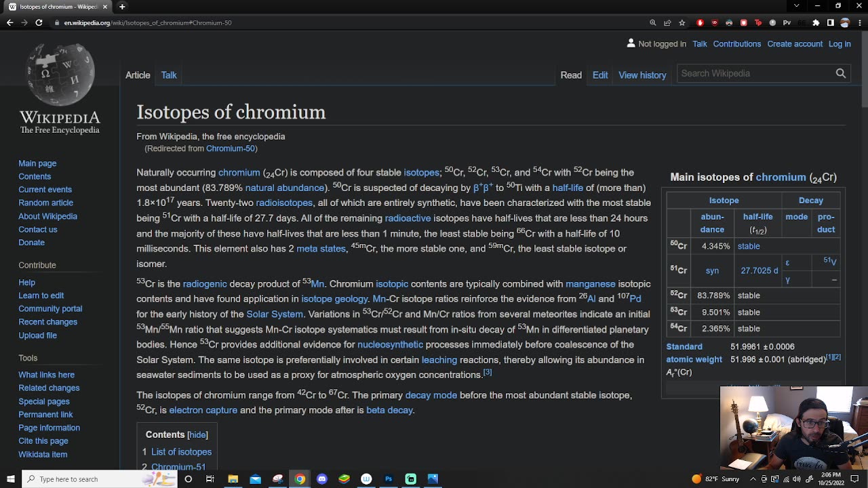Viewport: 868px width, 488px height.
Task: Open the Solar System link
Action: point(275,314)
